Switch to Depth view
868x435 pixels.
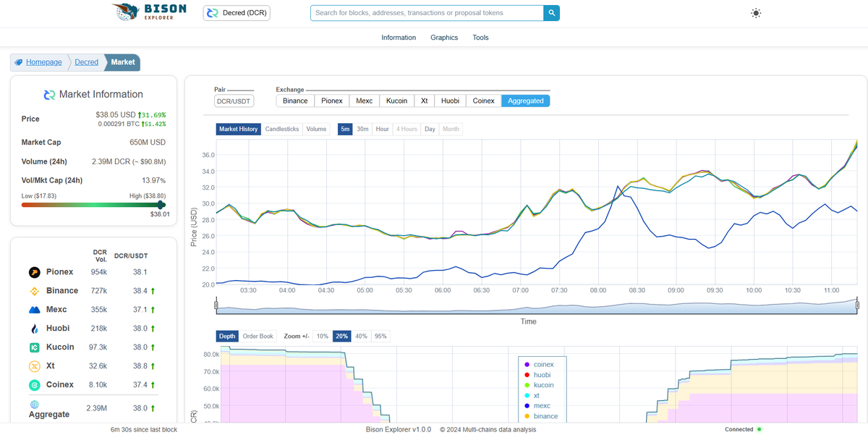pos(227,337)
